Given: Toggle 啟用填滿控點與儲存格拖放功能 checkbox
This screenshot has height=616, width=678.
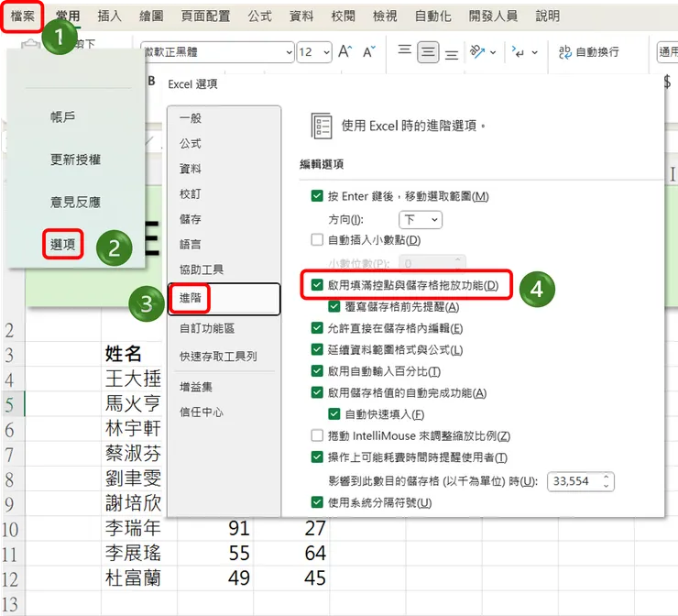Looking at the screenshot, I should tap(317, 285).
